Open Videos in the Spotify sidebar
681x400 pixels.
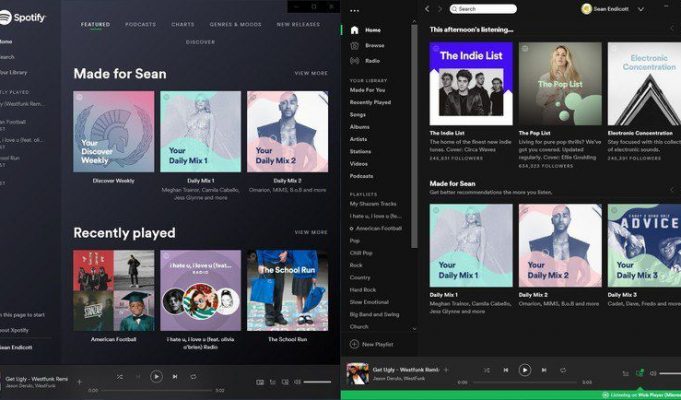(x=359, y=164)
